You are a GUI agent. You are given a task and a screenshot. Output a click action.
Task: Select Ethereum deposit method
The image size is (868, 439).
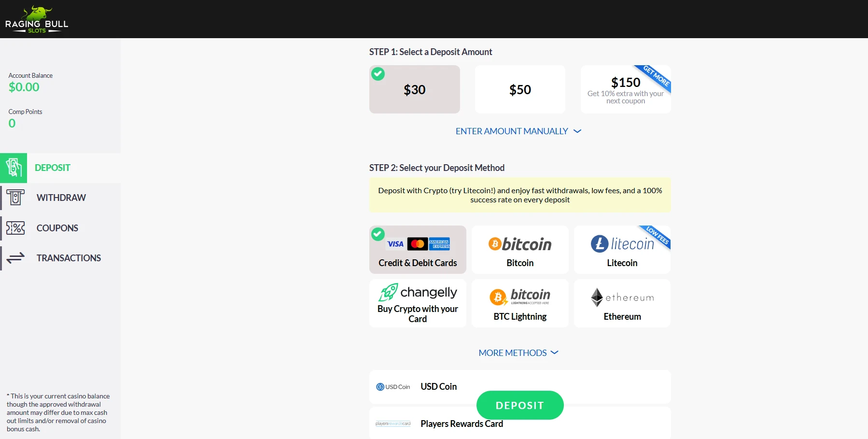pyautogui.click(x=622, y=303)
